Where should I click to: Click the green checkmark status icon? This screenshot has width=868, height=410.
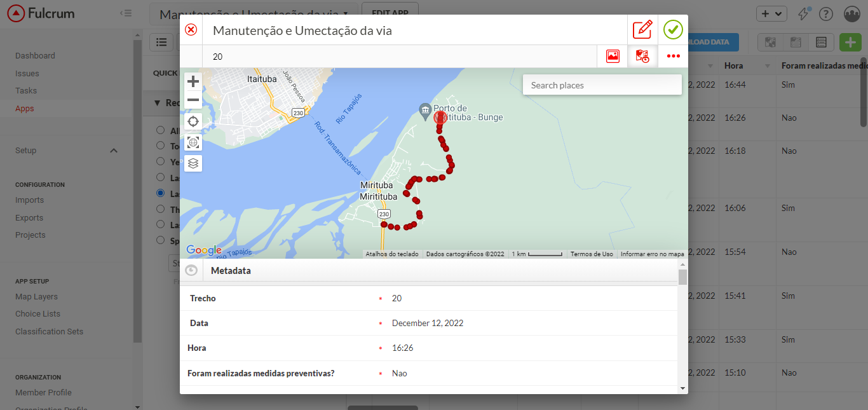point(673,30)
